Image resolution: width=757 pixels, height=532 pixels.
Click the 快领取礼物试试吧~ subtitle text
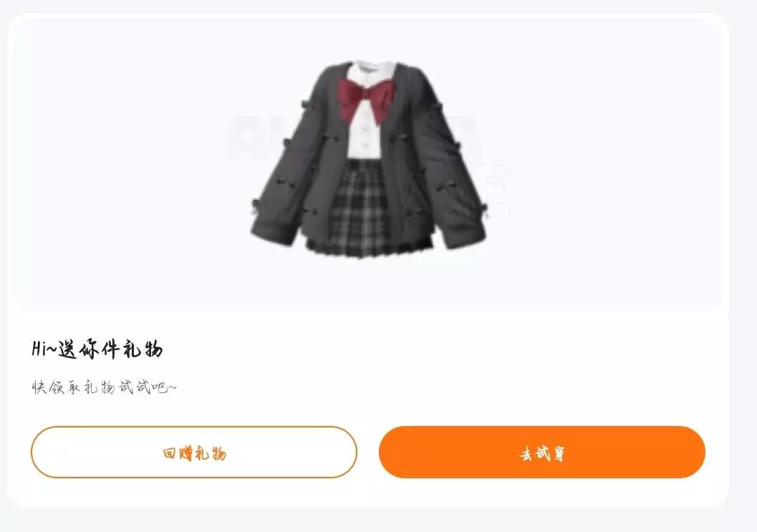pos(105,387)
